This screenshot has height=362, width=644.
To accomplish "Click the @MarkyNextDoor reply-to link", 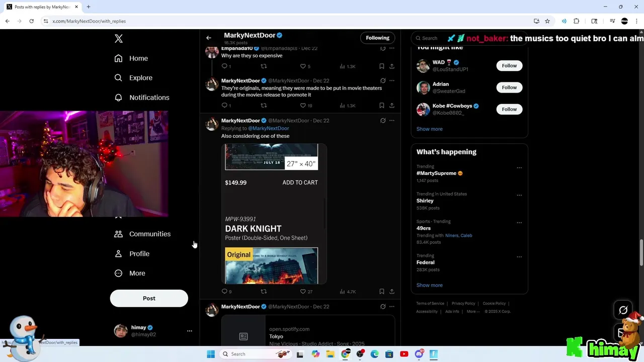I will click(268, 128).
